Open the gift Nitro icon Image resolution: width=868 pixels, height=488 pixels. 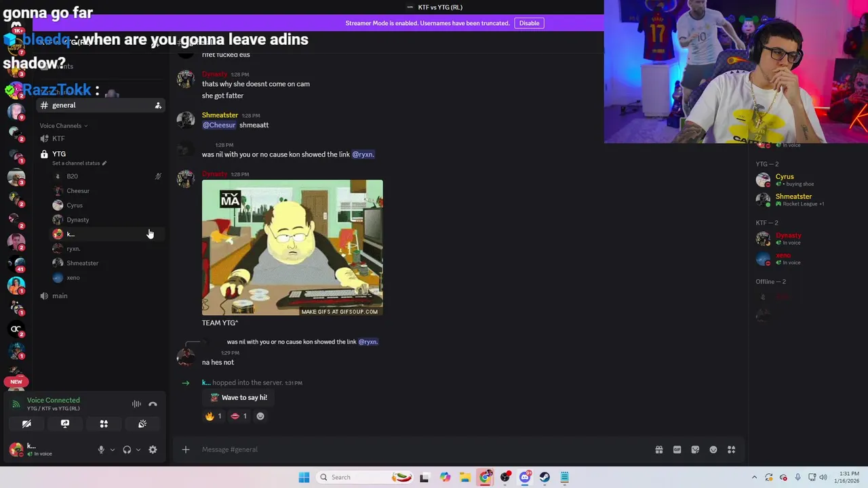click(658, 449)
